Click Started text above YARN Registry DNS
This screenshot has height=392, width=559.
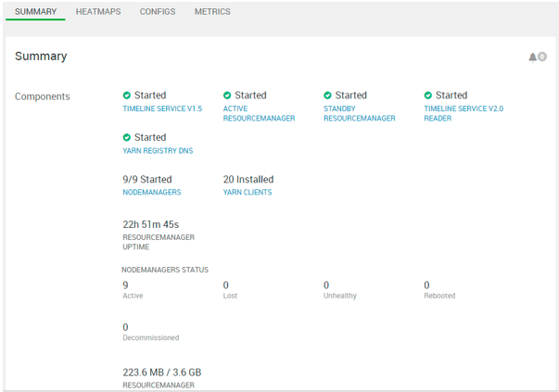click(x=150, y=137)
